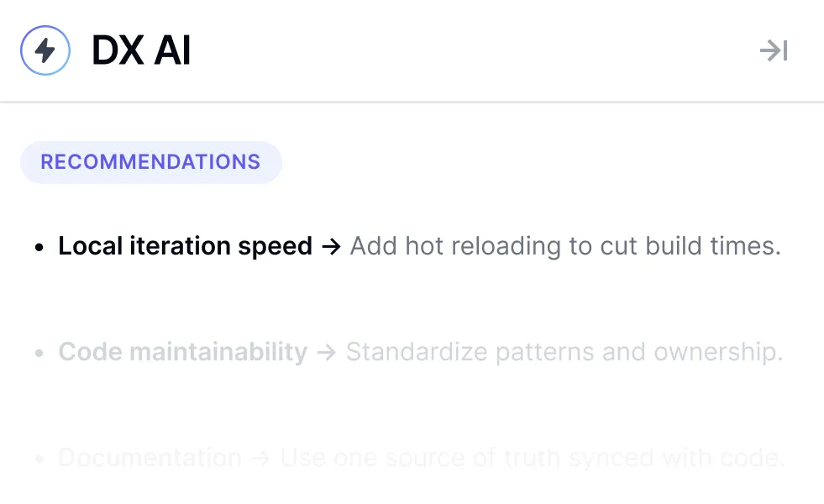
Task: Click the arrow after "Documentation"
Action: tap(260, 458)
